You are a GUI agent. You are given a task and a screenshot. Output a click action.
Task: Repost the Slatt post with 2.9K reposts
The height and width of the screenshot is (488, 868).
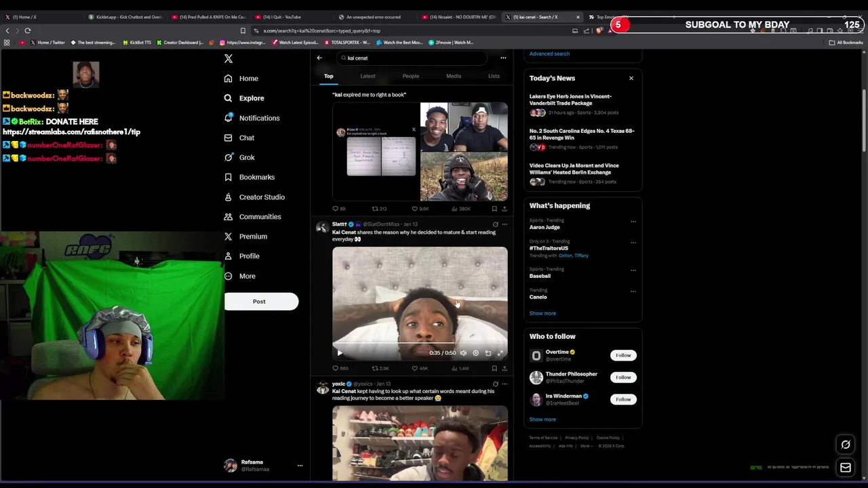point(380,369)
